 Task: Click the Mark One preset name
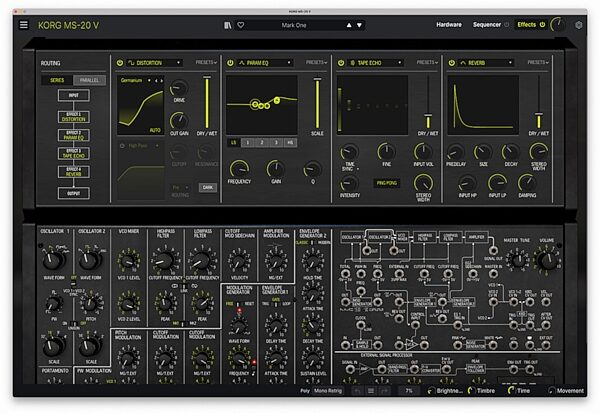click(x=294, y=25)
